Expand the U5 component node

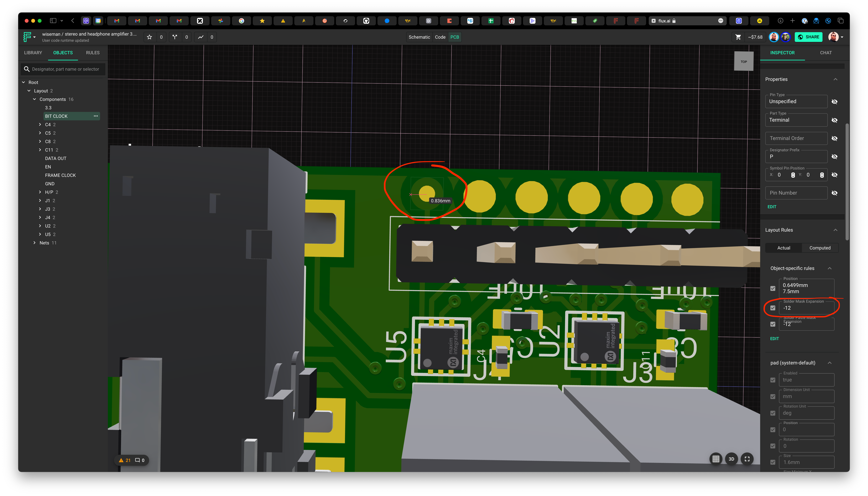40,234
